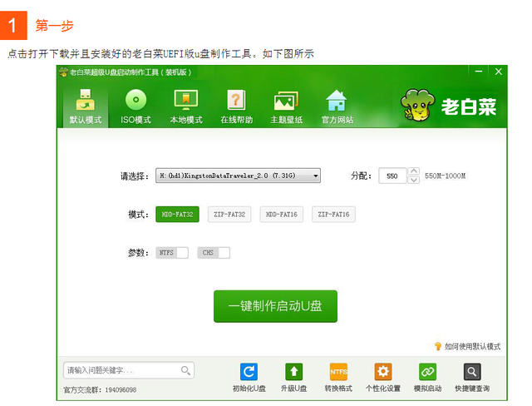532x406 pixels.
Task: Click 一键制作启动U盘 button
Action: pyautogui.click(x=275, y=306)
